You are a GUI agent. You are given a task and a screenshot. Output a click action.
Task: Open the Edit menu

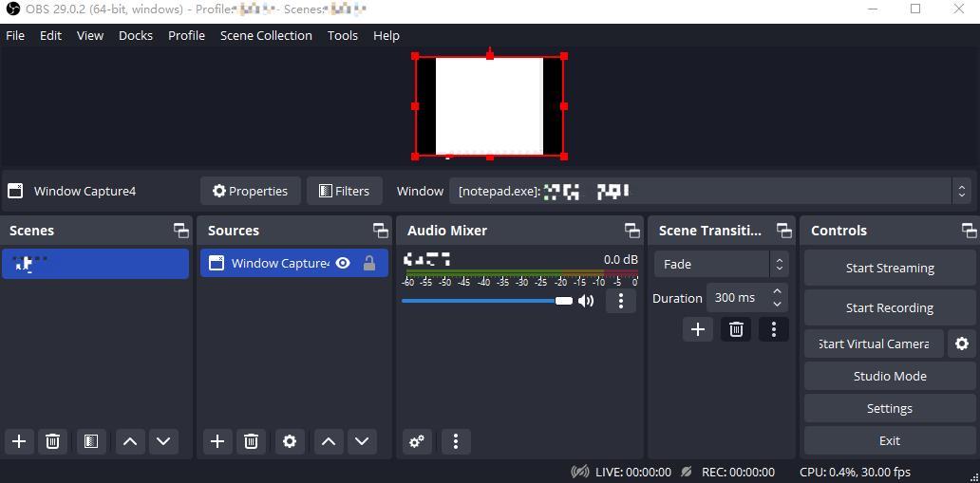click(x=50, y=36)
